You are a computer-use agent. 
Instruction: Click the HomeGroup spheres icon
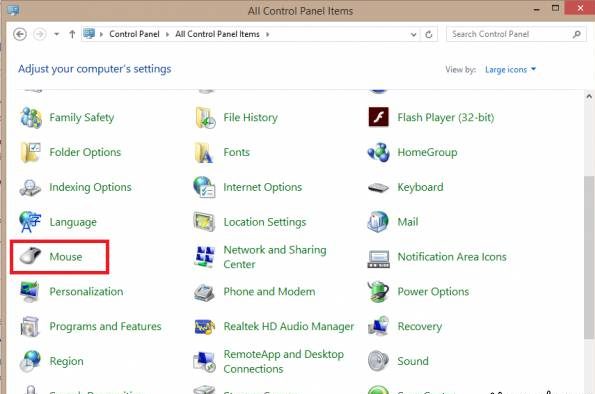378,152
